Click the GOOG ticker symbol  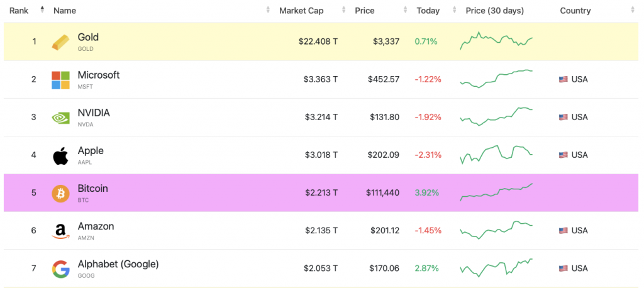click(86, 275)
